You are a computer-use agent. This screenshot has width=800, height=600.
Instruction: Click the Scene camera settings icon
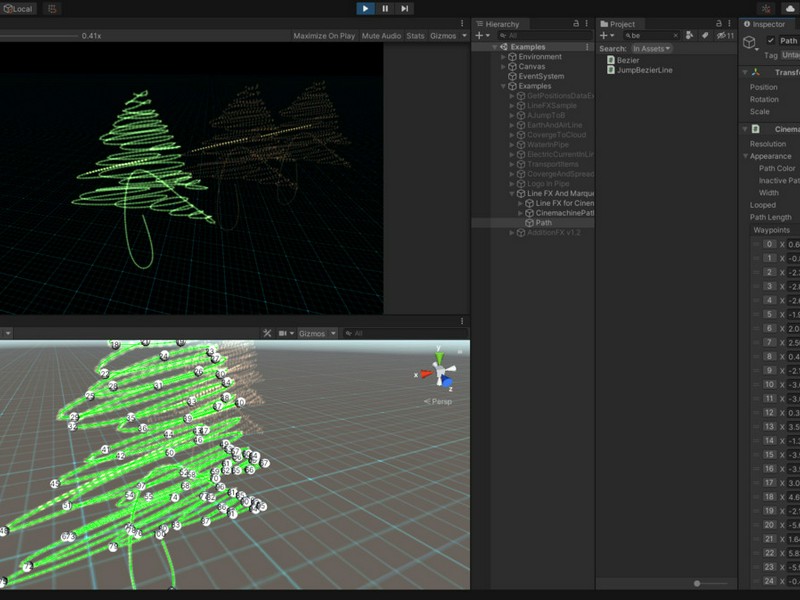[x=282, y=333]
